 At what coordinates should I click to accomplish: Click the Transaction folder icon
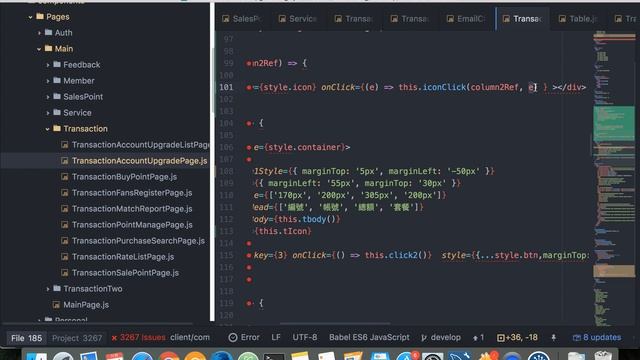tap(57, 129)
